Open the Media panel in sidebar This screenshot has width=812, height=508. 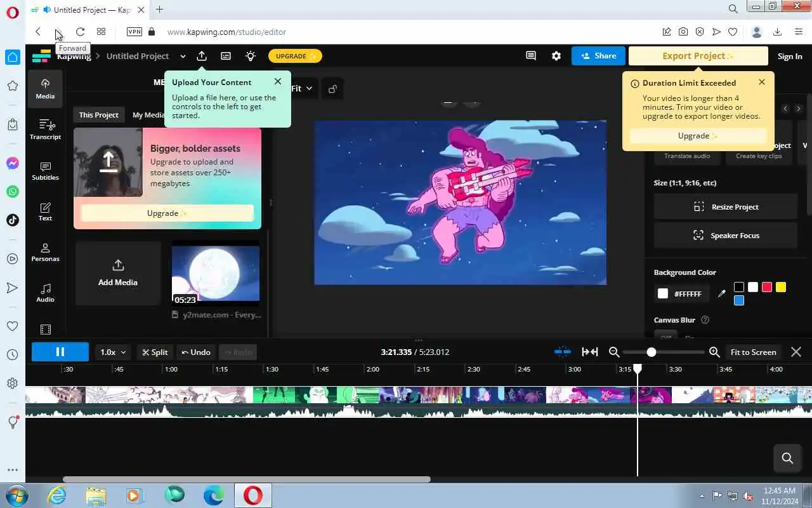(45, 89)
